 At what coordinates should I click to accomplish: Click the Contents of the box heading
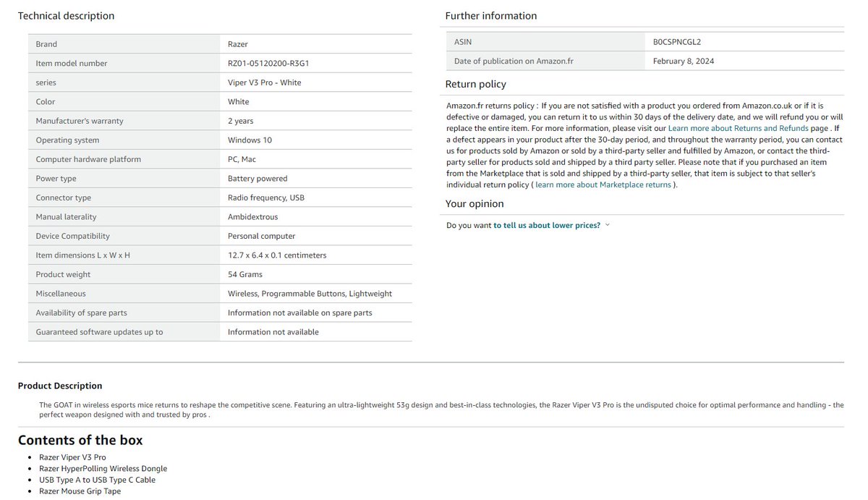point(80,440)
